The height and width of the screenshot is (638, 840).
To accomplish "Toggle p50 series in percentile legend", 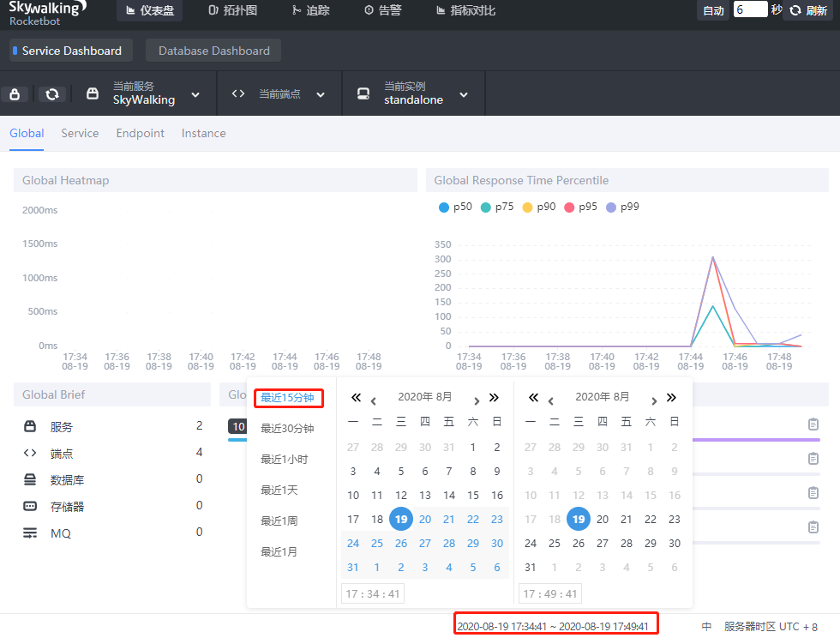I will click(455, 207).
